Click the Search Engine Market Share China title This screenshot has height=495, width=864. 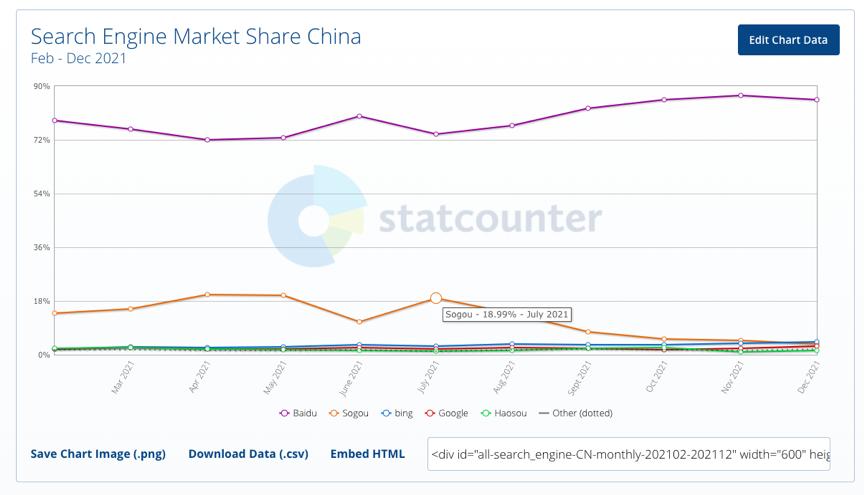(x=196, y=37)
